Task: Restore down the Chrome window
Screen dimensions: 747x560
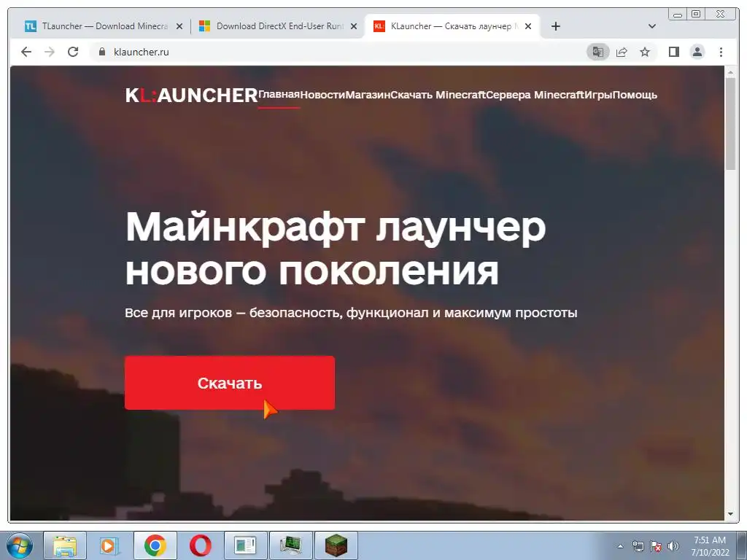Action: pyautogui.click(x=696, y=15)
